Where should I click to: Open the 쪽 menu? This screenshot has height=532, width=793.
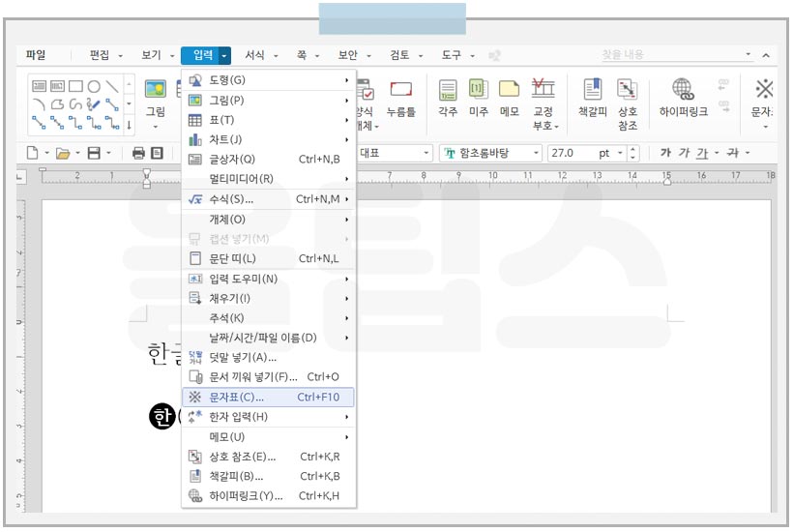[302, 54]
